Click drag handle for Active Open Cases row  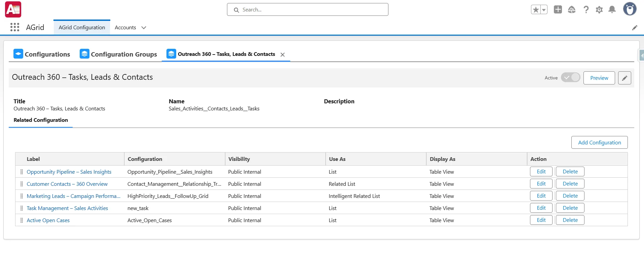tap(22, 220)
